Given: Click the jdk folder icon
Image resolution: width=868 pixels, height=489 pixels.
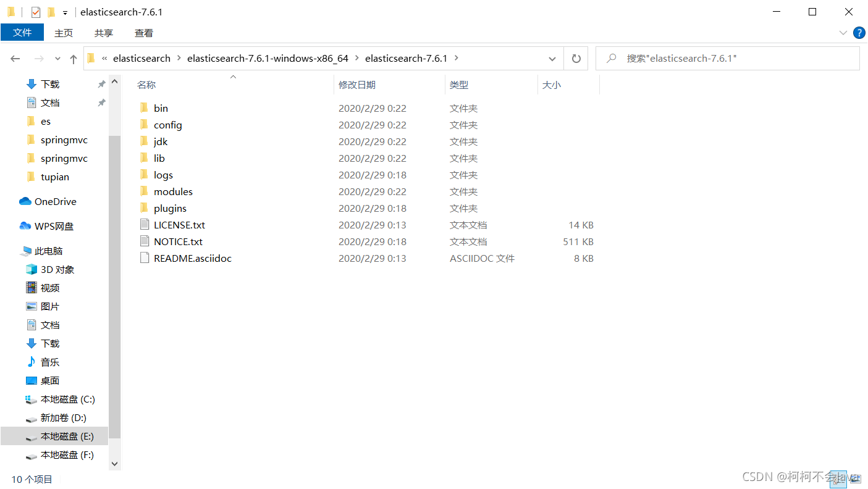Looking at the screenshot, I should [144, 141].
